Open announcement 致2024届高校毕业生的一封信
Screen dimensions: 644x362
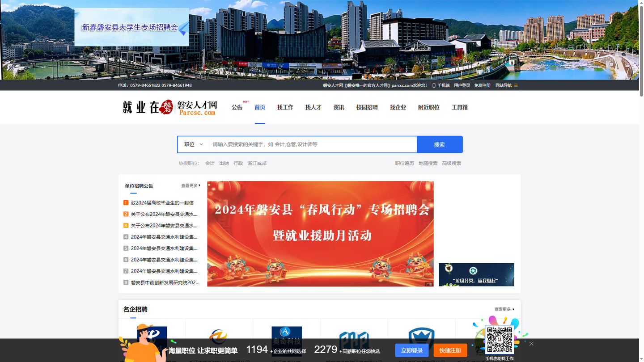(x=162, y=203)
